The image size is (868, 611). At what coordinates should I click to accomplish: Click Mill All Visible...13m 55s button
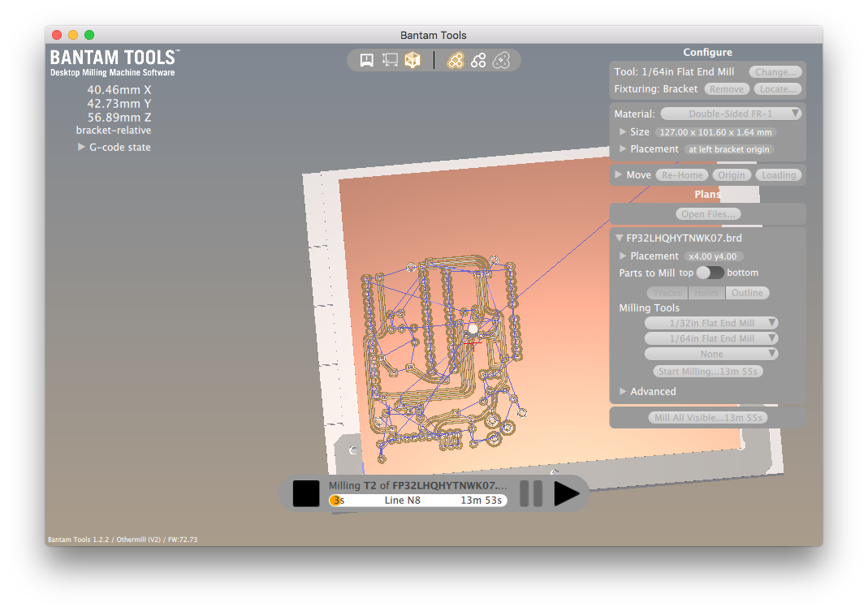point(708,418)
